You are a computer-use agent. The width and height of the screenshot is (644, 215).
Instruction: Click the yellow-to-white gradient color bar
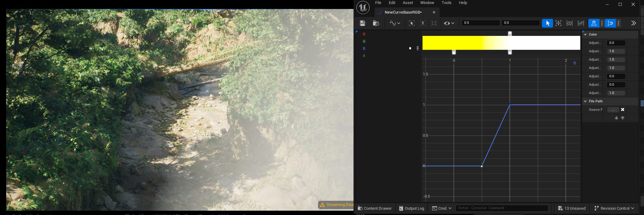pos(501,43)
